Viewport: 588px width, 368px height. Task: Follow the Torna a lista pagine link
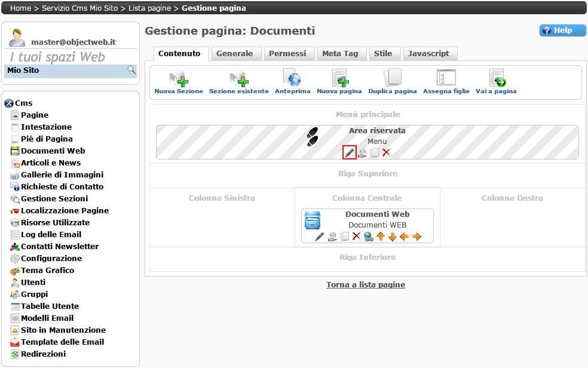coord(365,285)
